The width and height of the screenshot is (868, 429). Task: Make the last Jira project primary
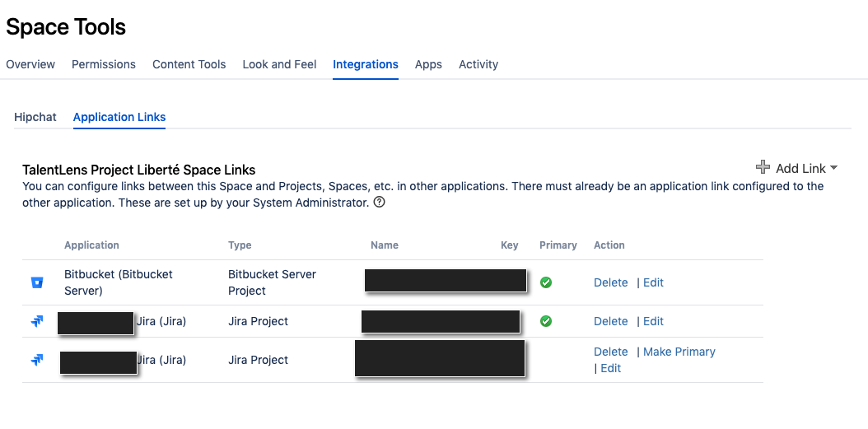click(679, 352)
